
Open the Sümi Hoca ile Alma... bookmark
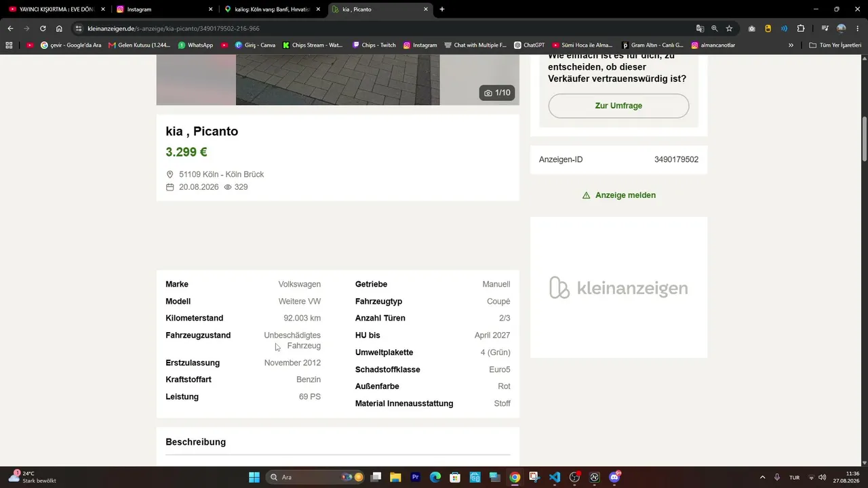coord(582,45)
